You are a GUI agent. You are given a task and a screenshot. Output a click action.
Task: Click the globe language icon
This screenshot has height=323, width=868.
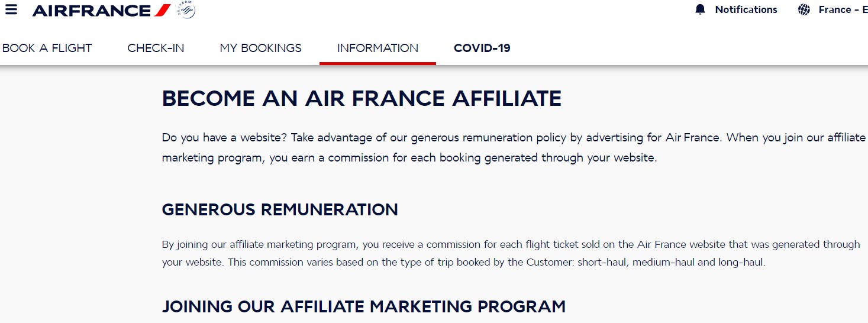(x=804, y=9)
